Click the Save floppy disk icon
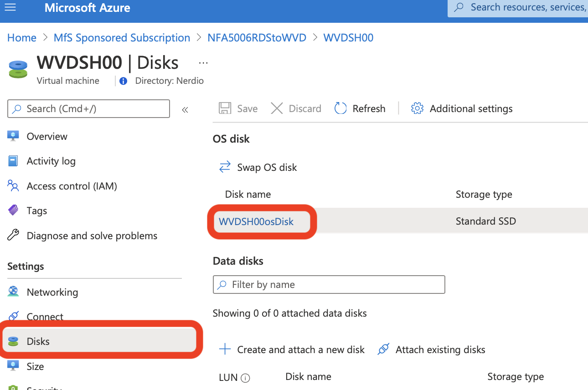The height and width of the screenshot is (390, 588). (225, 108)
